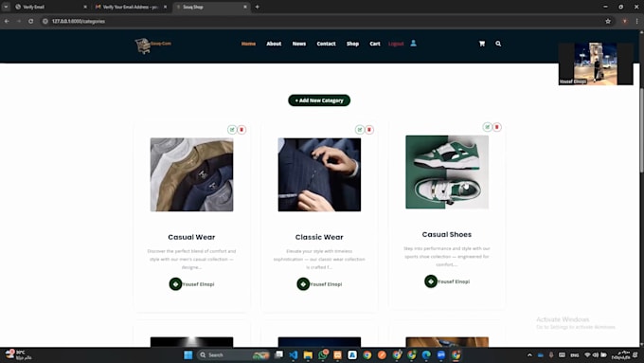This screenshot has width=644, height=363.
Task: Delete the Casual Shoes category
Action: coord(497,127)
